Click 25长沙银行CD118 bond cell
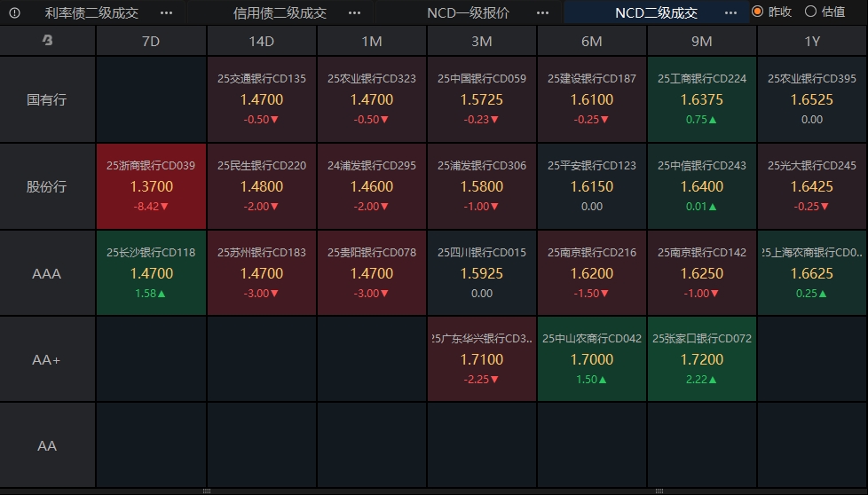This screenshot has width=868, height=495. [151, 273]
